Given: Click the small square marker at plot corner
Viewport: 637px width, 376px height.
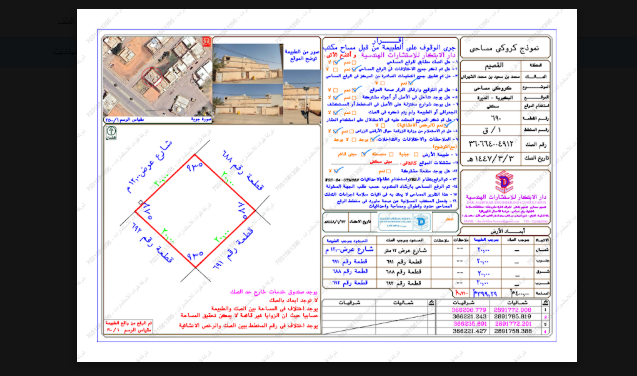Looking at the screenshot, I should pyautogui.click(x=141, y=202).
